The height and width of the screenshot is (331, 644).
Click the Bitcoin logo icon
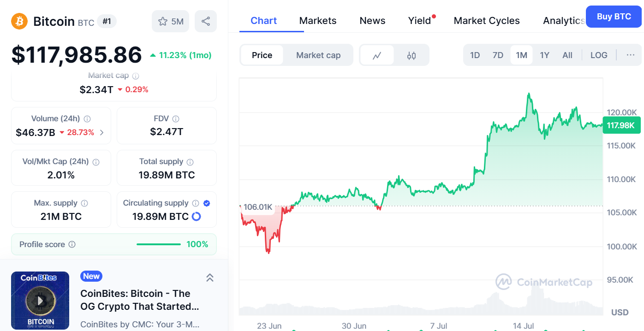[19, 21]
